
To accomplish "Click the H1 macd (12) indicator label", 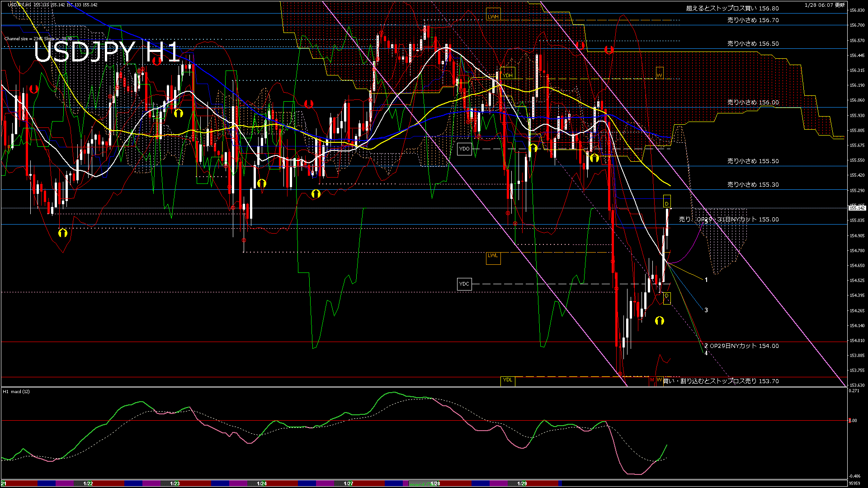I will (x=16, y=391).
